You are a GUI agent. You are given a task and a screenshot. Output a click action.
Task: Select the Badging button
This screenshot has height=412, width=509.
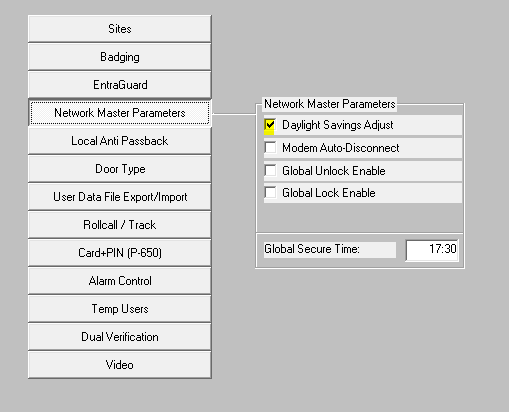(120, 57)
